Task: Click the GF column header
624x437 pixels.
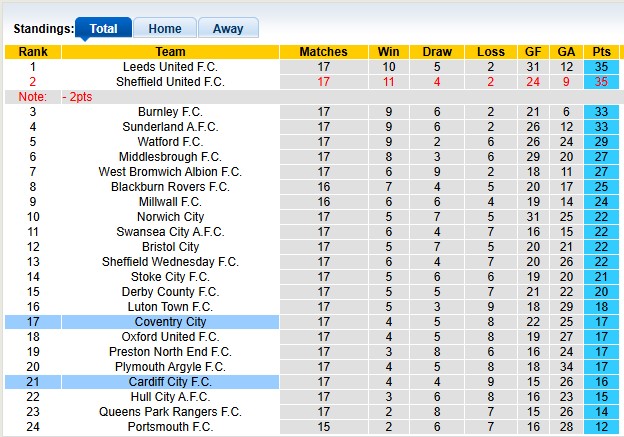Action: coord(533,52)
